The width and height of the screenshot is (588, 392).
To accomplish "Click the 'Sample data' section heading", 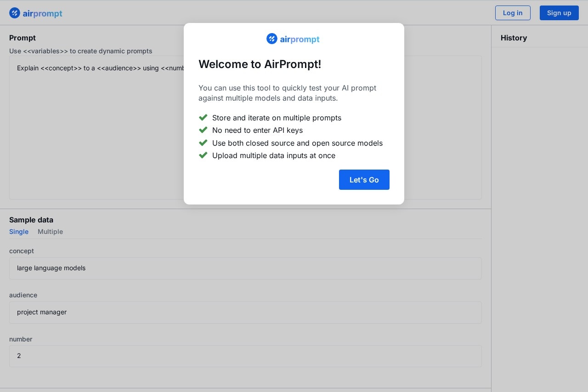I will 31,220.
